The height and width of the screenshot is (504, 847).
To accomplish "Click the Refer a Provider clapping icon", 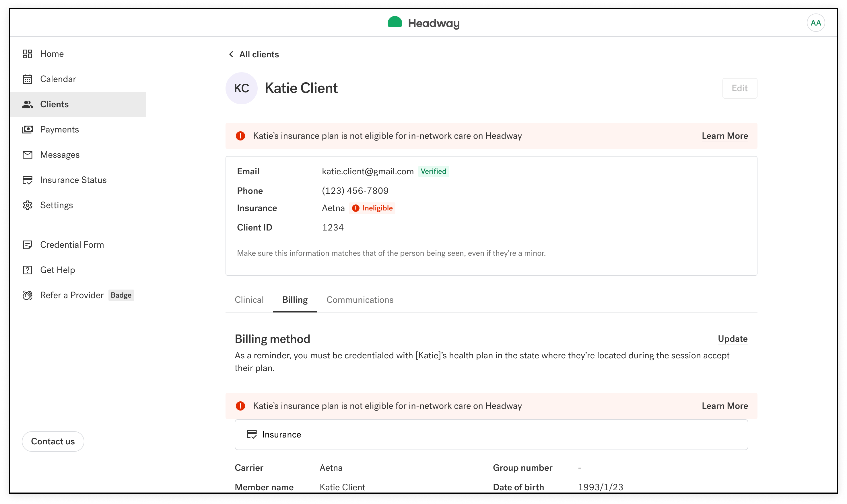I will [x=28, y=295].
